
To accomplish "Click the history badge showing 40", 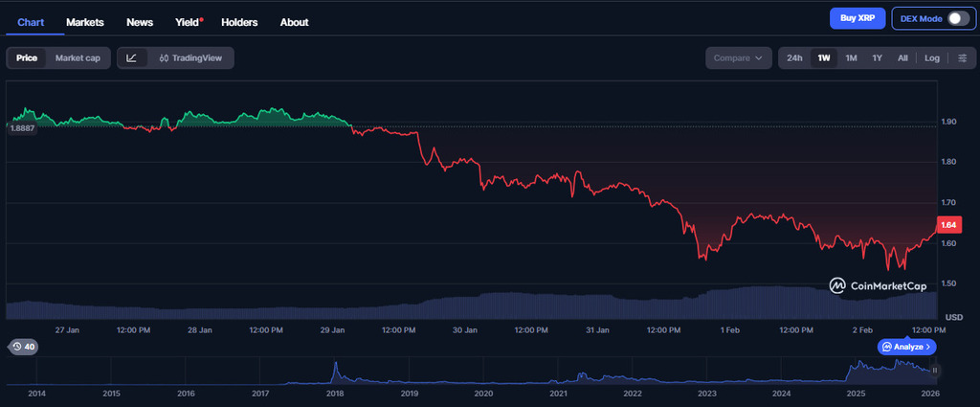I will pos(22,347).
